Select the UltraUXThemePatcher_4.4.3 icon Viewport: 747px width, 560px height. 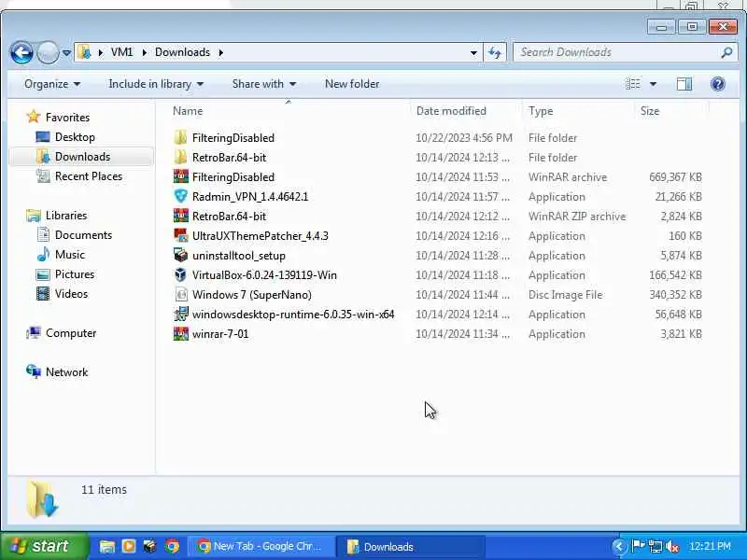180,235
